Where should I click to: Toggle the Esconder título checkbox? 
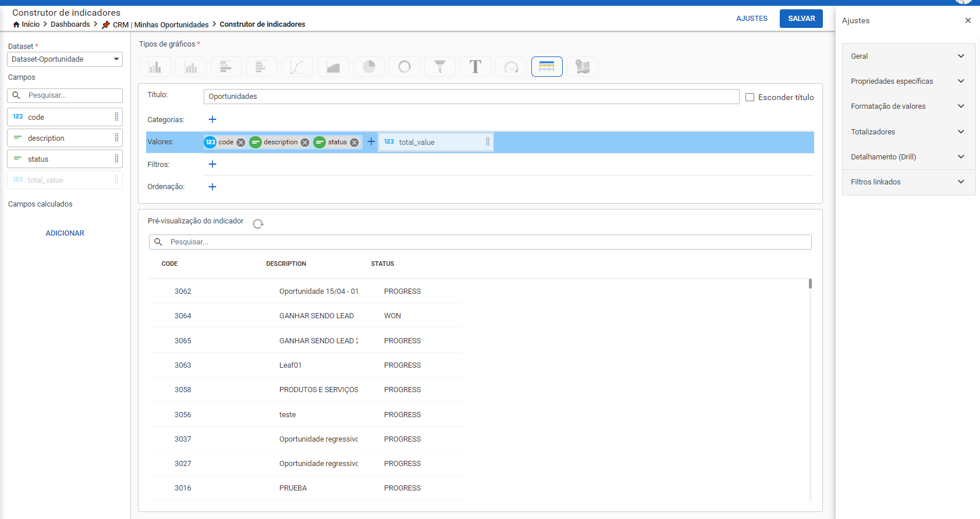click(x=750, y=97)
